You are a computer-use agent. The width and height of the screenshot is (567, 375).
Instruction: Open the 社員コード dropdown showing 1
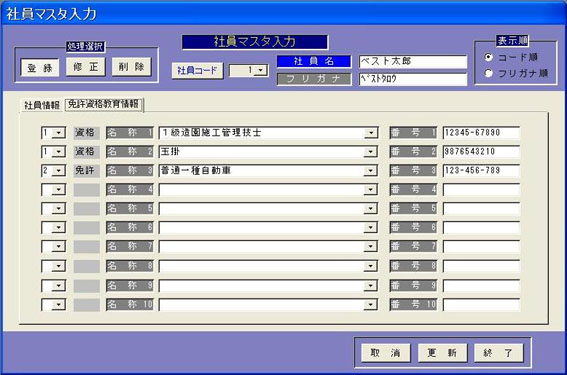tap(261, 70)
